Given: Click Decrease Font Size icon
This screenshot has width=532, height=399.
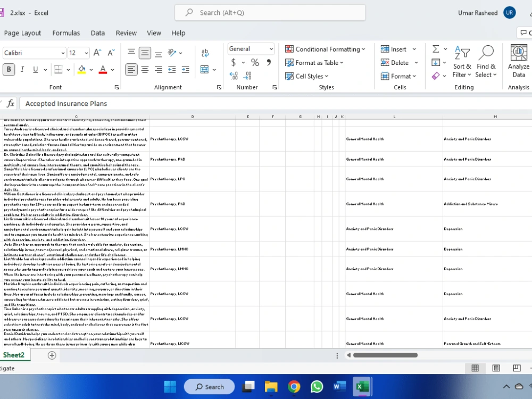Looking at the screenshot, I should click(111, 53).
